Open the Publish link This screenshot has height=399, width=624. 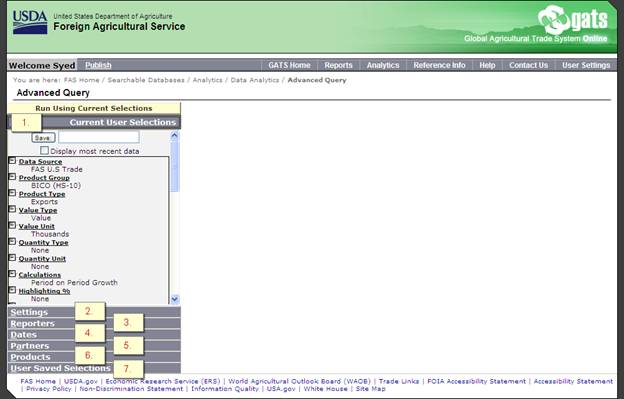click(98, 65)
